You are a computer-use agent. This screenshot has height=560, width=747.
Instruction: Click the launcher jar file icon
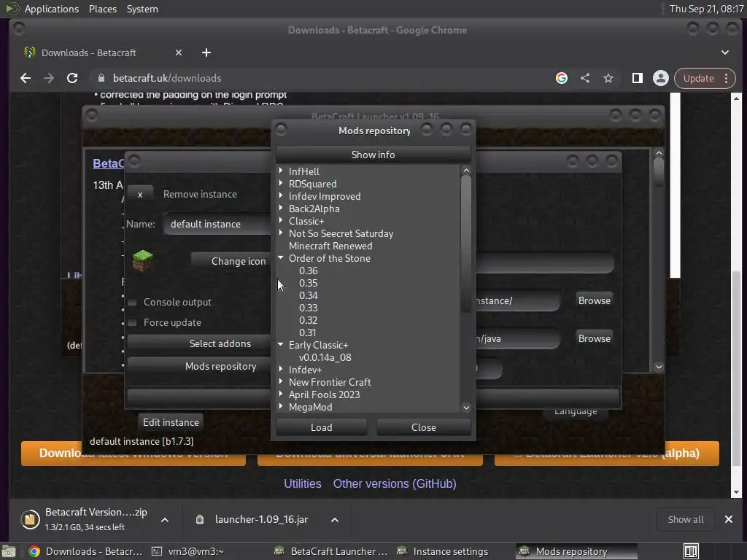point(200,519)
